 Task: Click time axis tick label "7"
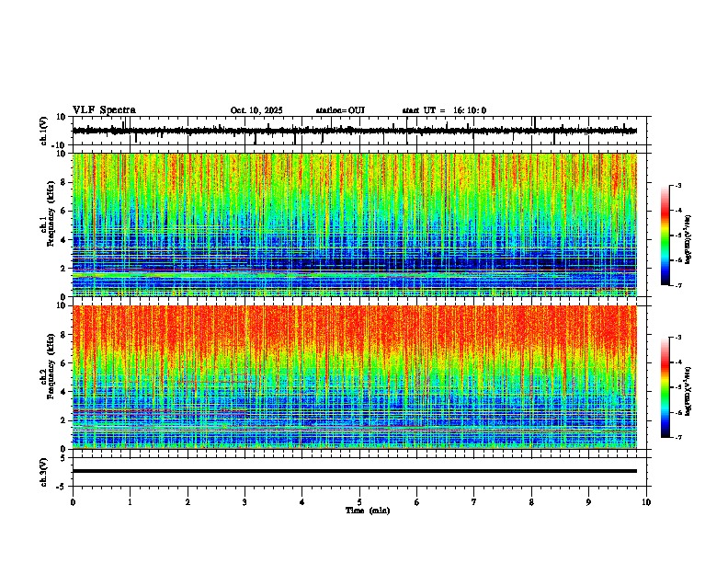[474, 502]
